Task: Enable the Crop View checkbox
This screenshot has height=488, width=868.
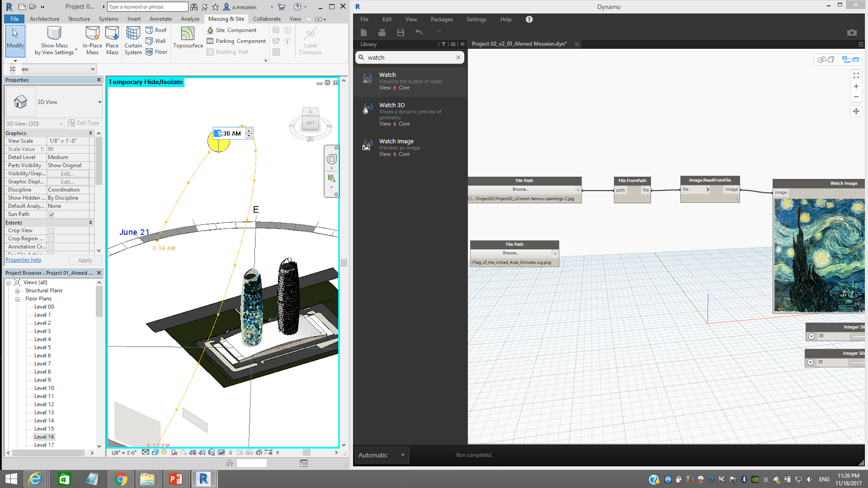Action: pos(50,230)
